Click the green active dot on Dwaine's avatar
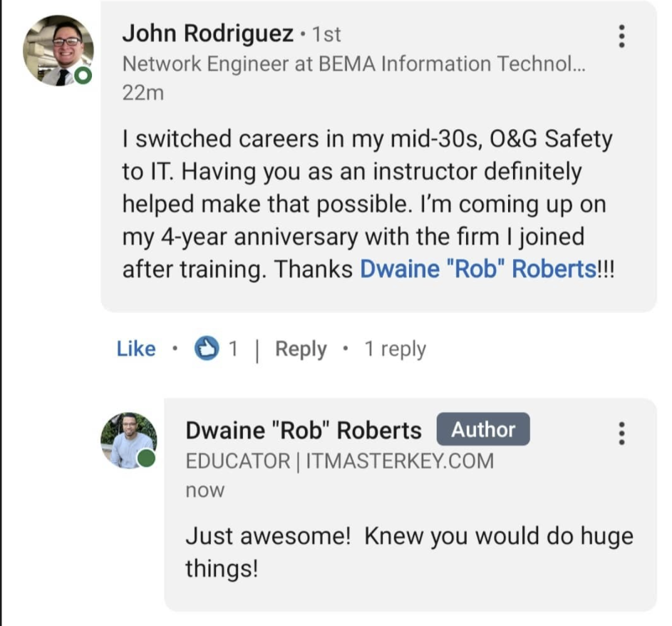The height and width of the screenshot is (626, 672). click(x=147, y=458)
